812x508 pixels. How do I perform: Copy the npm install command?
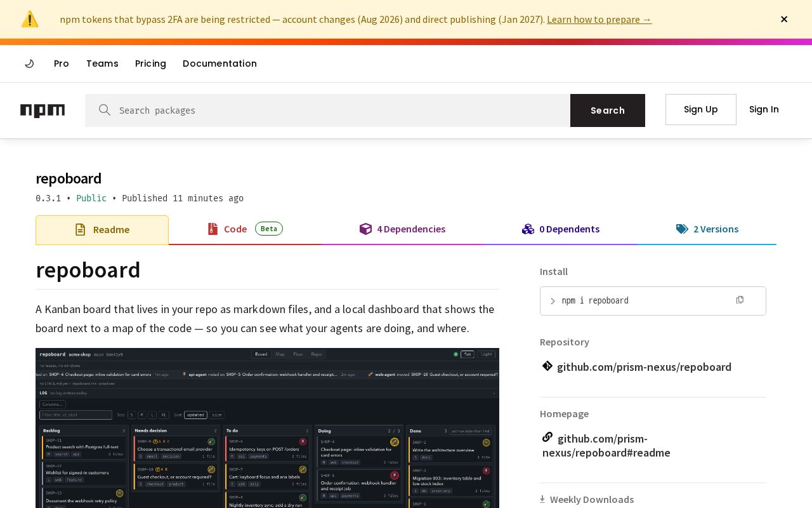coord(740,300)
